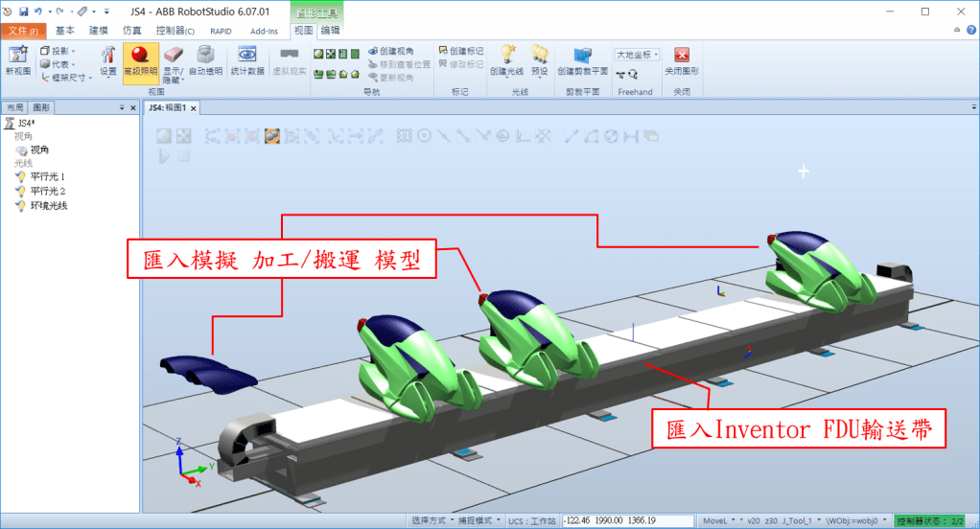Screen dimensions: 980x529
Task: Click the UCS coordinates input field
Action: tap(627, 520)
